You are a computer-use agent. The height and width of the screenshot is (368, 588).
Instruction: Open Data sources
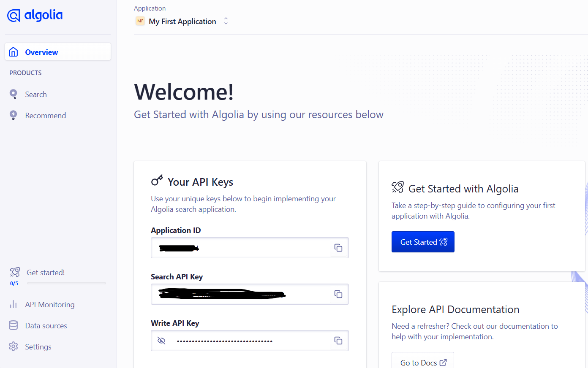(x=46, y=326)
